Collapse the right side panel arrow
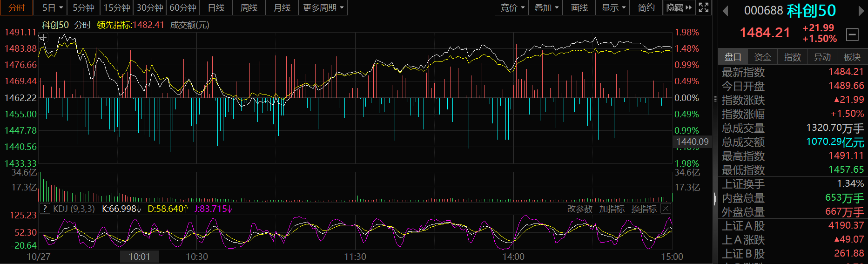 pos(715,199)
